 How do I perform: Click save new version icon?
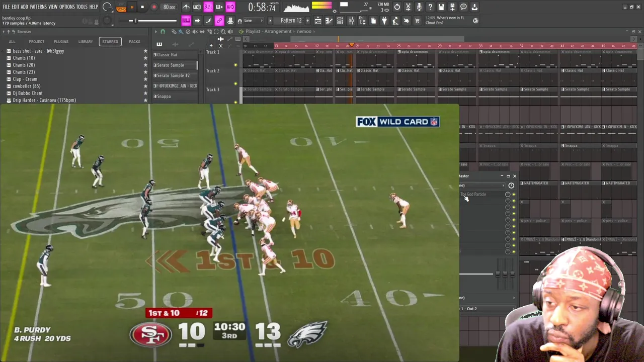pyautogui.click(x=452, y=7)
